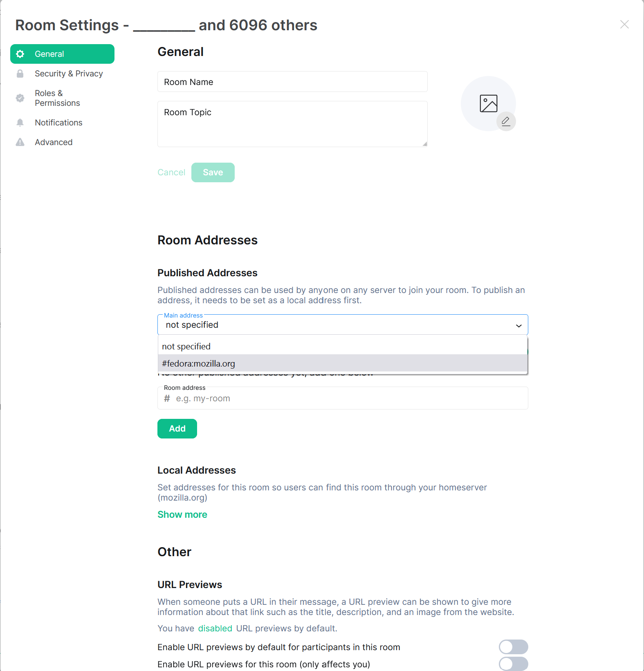Viewport: 644px width, 671px height.
Task: Choose the 'not specified' dropdown option
Action: pyautogui.click(x=343, y=346)
